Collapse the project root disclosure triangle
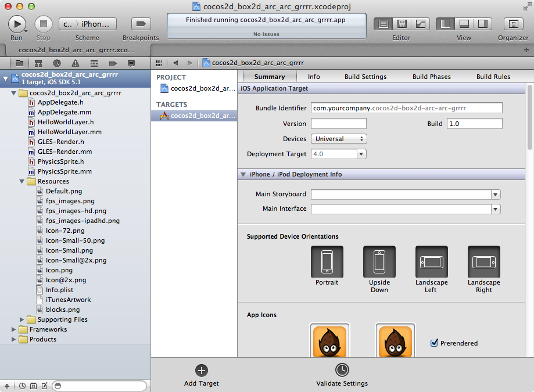534x392 pixels. [5, 78]
